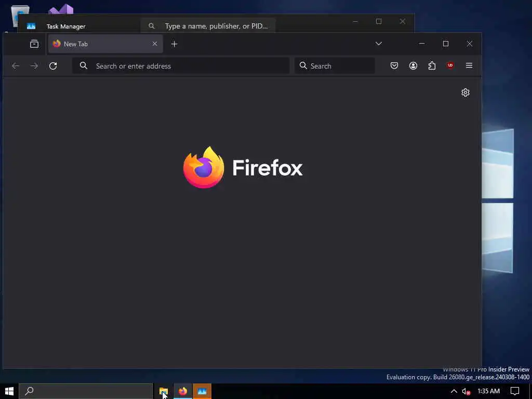Click the Firefox Search box

click(335, 66)
